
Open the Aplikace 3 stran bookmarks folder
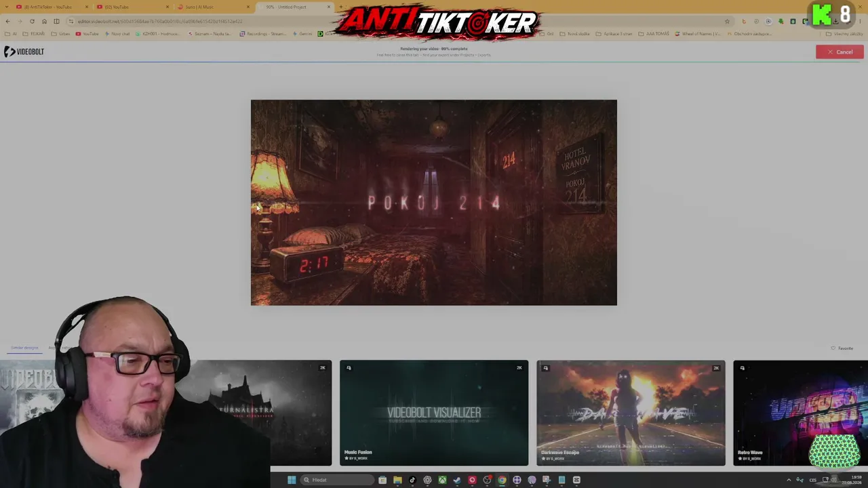[x=614, y=34]
